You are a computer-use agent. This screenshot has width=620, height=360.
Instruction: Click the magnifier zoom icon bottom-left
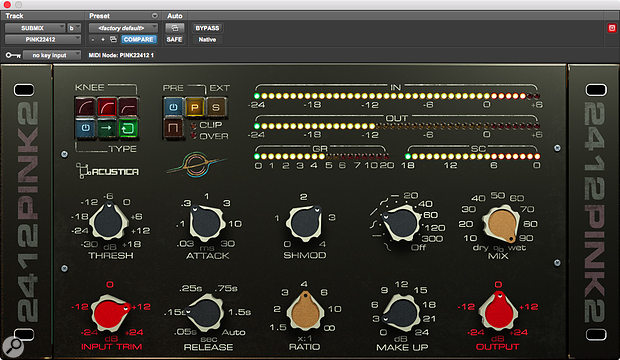(13, 347)
